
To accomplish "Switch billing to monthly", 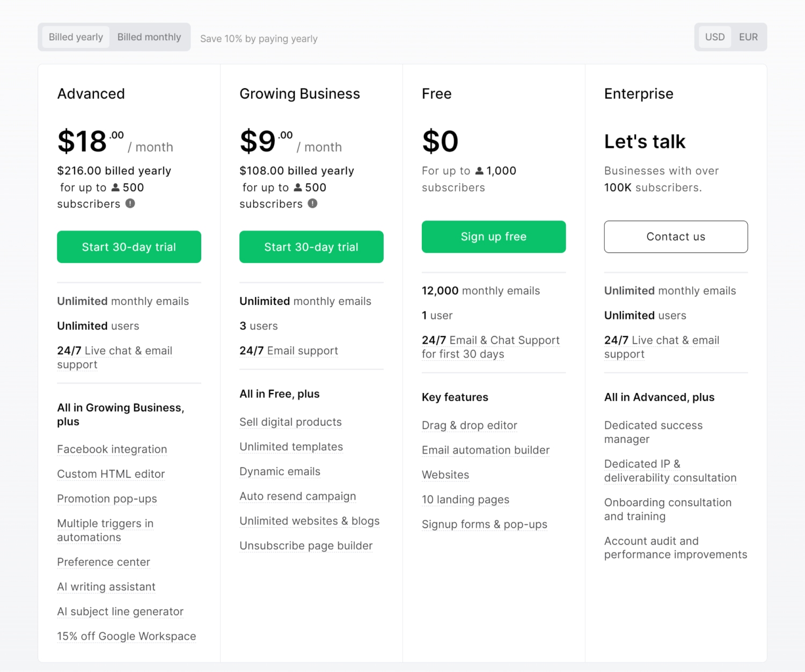I will (149, 37).
